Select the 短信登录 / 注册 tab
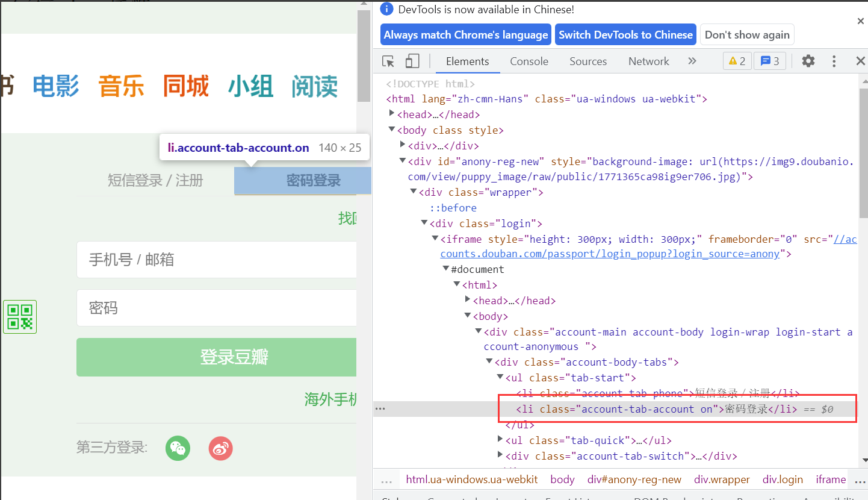The width and height of the screenshot is (868, 500). pyautogui.click(x=155, y=180)
